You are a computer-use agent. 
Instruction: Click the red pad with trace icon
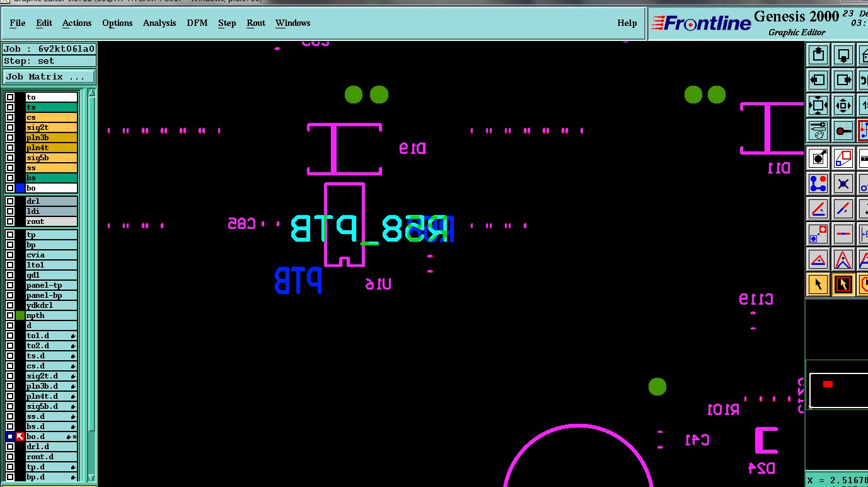(843, 131)
